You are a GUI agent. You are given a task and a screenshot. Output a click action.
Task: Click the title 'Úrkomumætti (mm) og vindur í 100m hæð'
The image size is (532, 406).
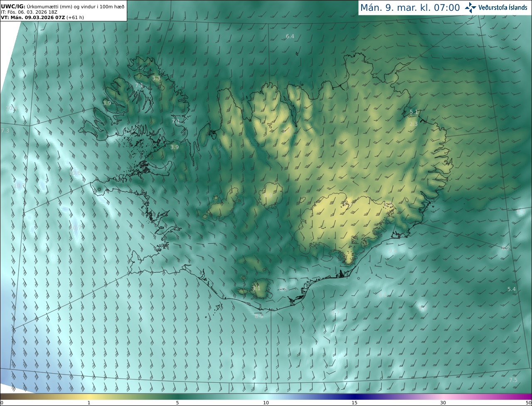point(75,6)
